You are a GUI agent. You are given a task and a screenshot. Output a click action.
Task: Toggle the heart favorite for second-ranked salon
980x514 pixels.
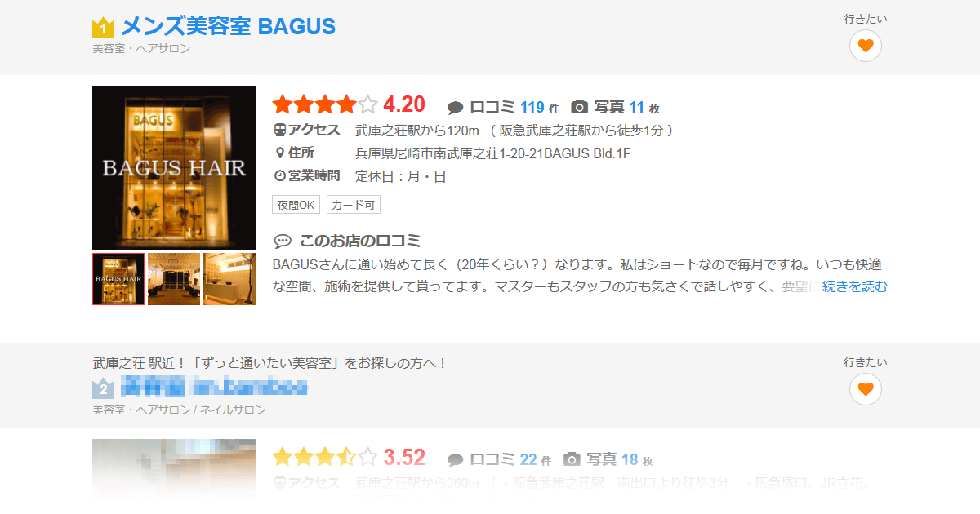pyautogui.click(x=866, y=388)
